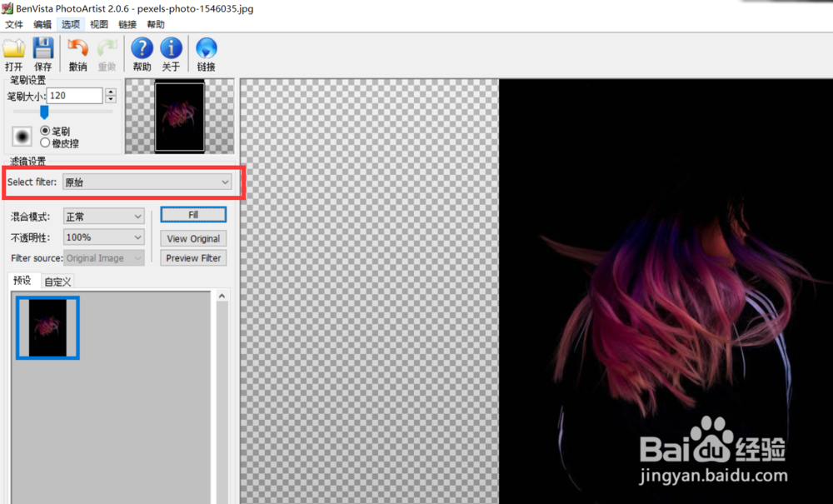Open the 文件 (File) menu
Screen dimensions: 833x504
click(14, 24)
